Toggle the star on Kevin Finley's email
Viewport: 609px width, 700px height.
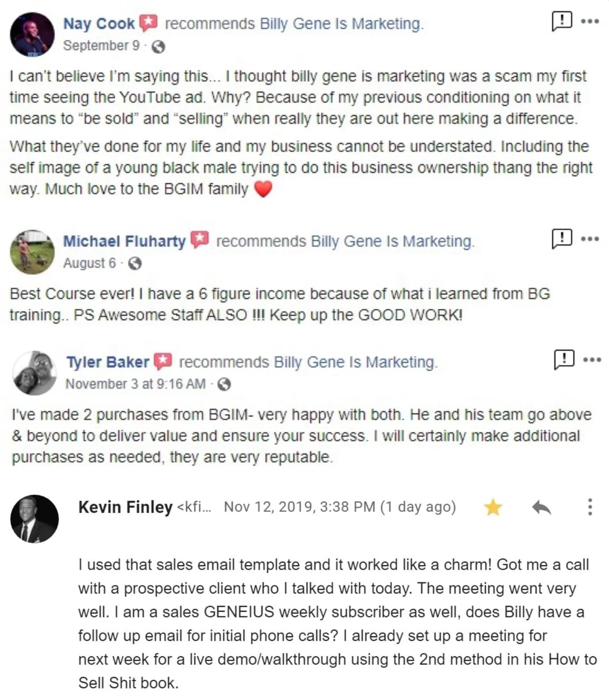click(x=493, y=507)
